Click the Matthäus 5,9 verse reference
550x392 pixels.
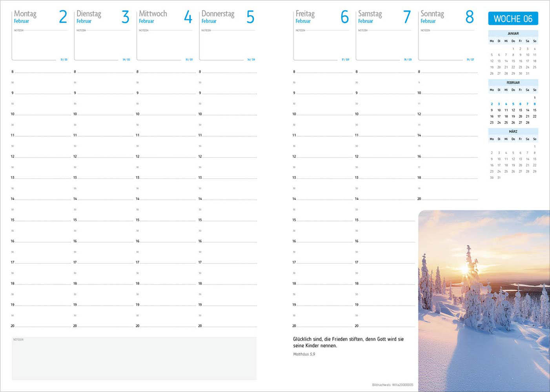tap(304, 354)
